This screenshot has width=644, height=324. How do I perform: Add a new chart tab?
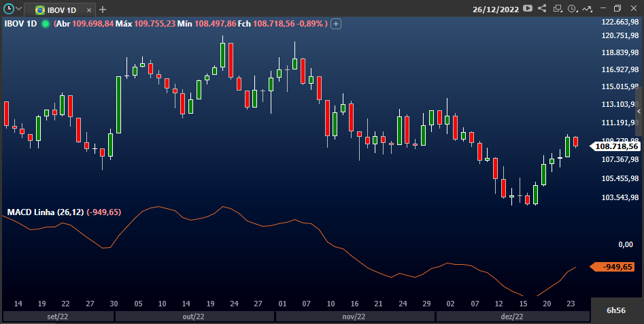pos(103,10)
